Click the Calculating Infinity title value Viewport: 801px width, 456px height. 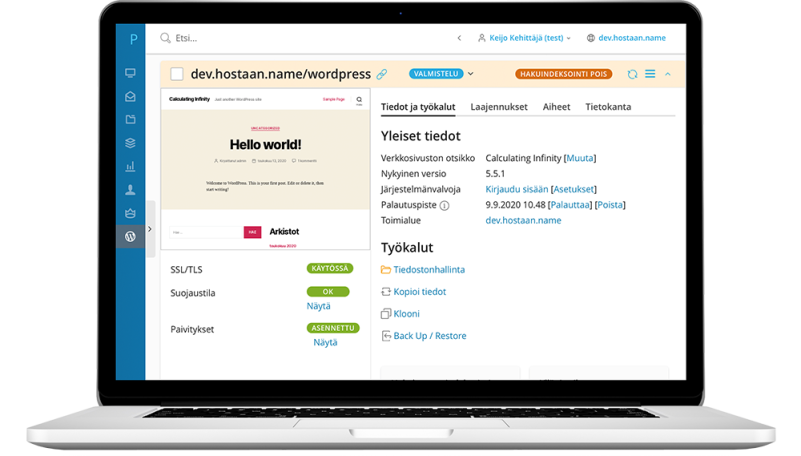point(523,158)
